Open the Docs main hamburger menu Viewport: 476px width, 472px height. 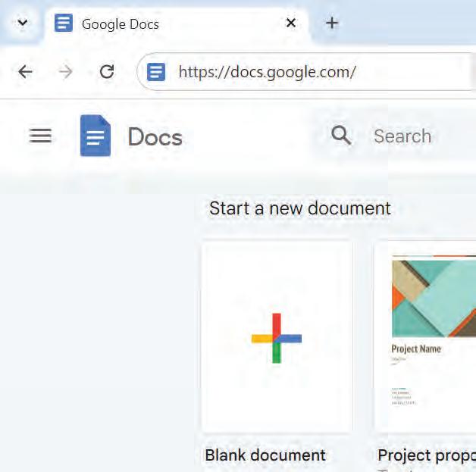pyautogui.click(x=40, y=136)
